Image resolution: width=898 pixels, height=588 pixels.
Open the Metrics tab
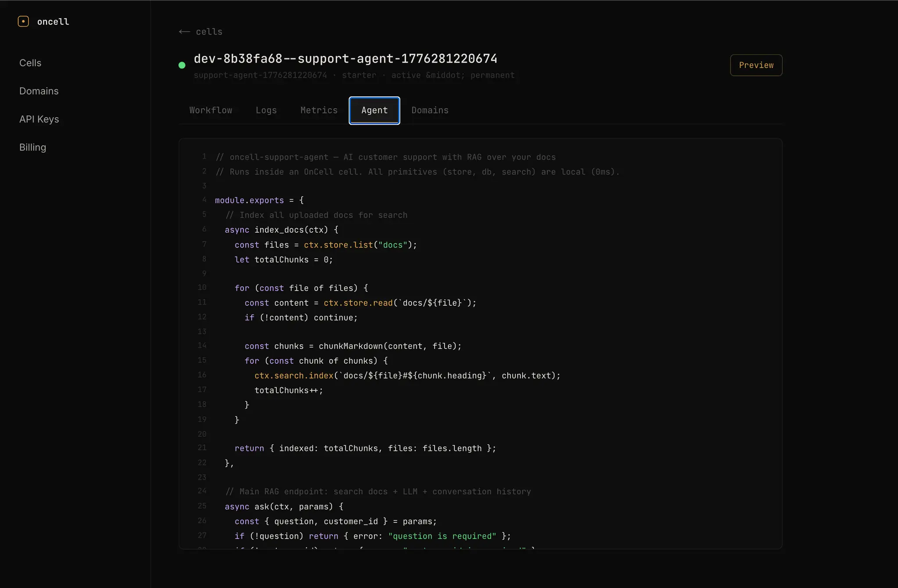point(319,110)
